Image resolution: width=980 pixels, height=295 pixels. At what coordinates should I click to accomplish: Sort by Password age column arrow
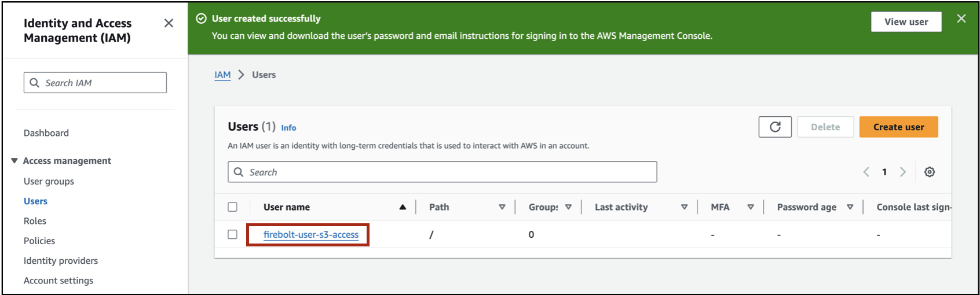click(850, 207)
